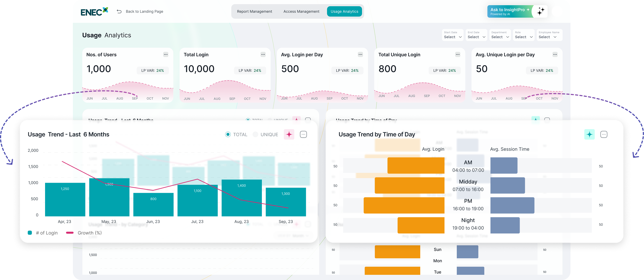Click pink AI sparkle on Usage Trend chart
This screenshot has height=280, width=644.
click(289, 134)
